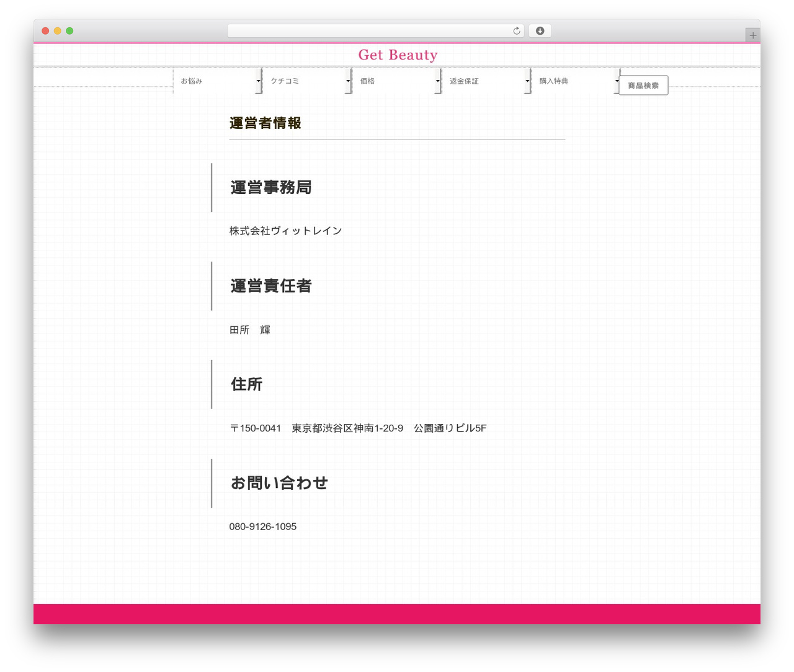Screen dimensions: 794x672
Task: Click the phone number 080-9126-1095
Action: [263, 527]
